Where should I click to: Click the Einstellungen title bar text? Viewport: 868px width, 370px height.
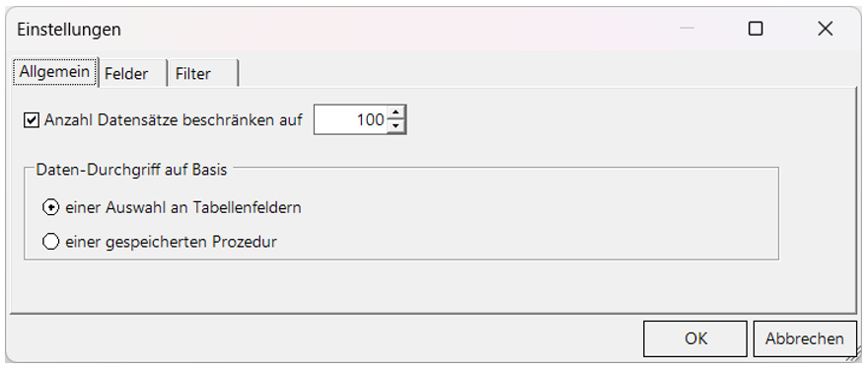click(69, 30)
